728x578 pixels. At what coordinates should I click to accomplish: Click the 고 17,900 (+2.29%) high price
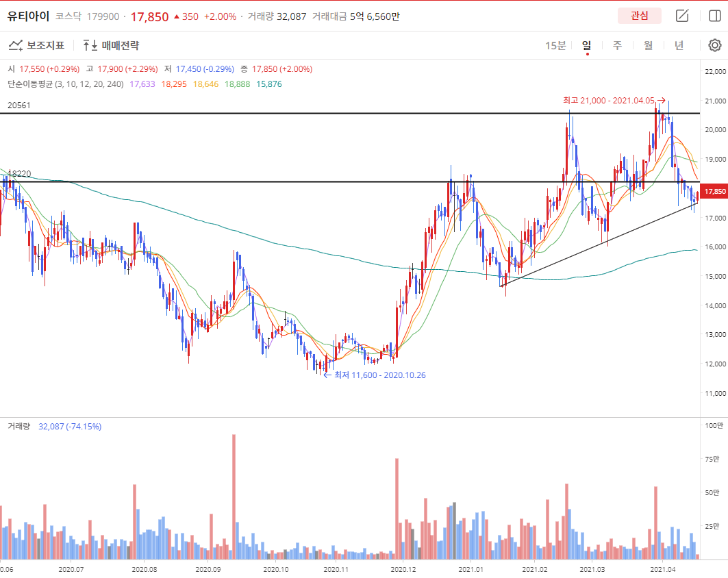(x=122, y=69)
